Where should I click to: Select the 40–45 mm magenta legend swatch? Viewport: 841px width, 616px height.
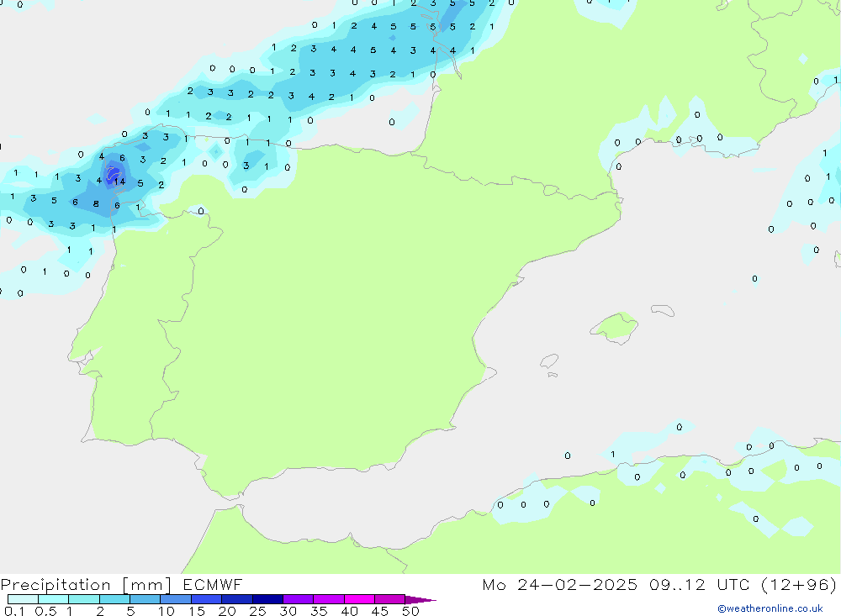tap(359, 599)
